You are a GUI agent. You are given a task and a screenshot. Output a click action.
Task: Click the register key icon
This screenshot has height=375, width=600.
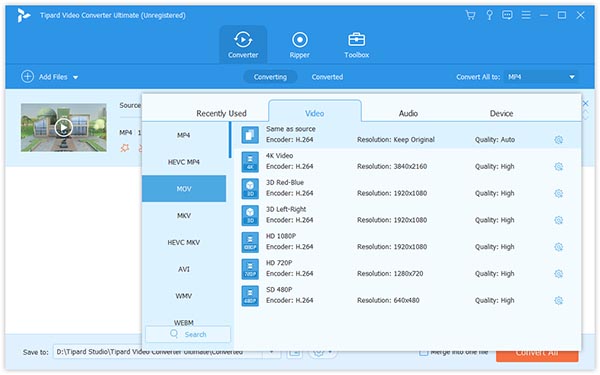[x=489, y=15]
